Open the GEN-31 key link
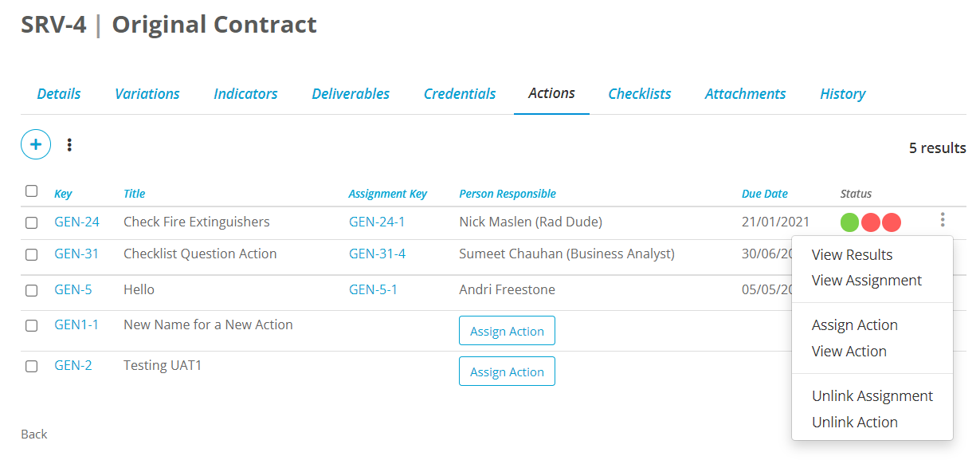980x460 pixels. [x=76, y=254]
